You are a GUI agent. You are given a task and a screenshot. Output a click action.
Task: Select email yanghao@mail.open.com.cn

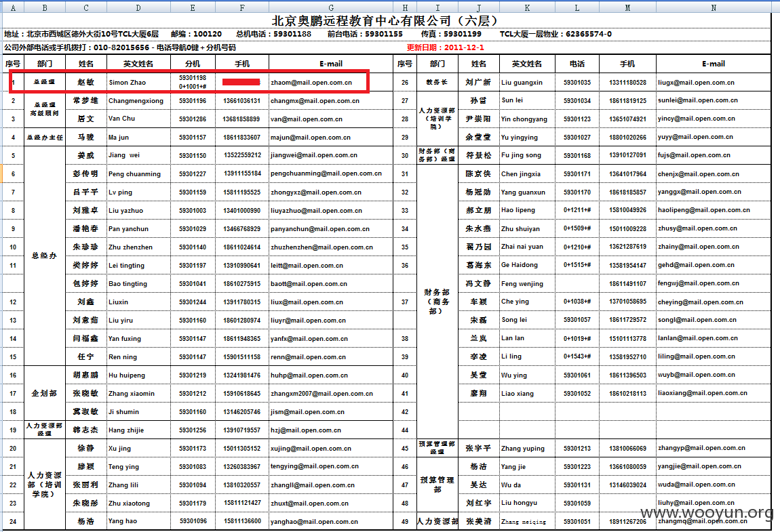tap(314, 522)
